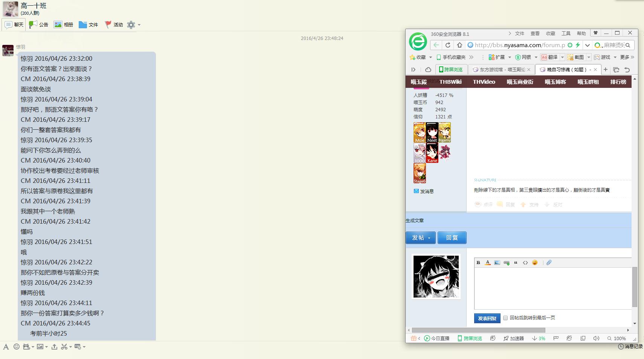Click the browser refresh icon

tap(448, 45)
